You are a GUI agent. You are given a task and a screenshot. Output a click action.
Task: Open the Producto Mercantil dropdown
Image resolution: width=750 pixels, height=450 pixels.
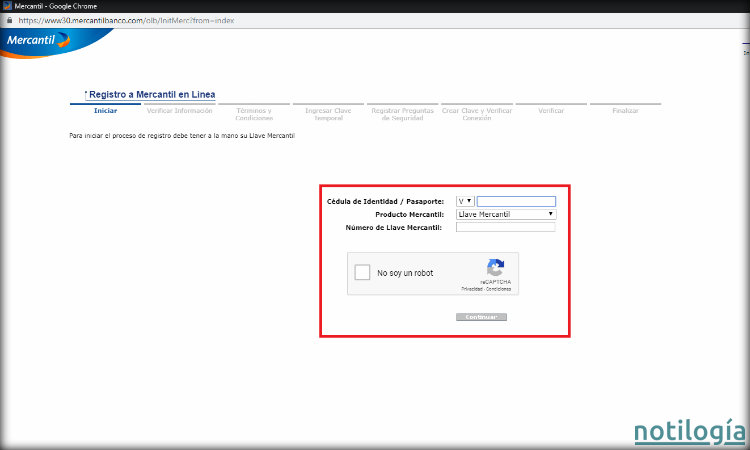tap(506, 214)
